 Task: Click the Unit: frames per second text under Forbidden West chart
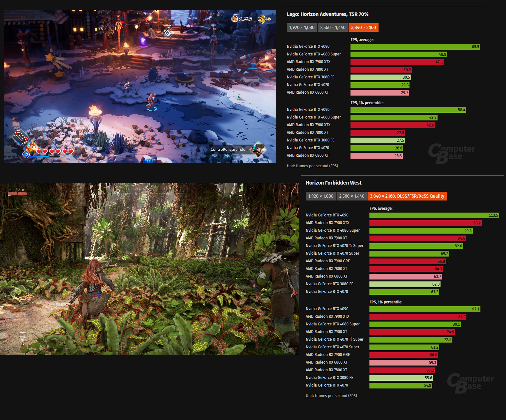[331, 396]
